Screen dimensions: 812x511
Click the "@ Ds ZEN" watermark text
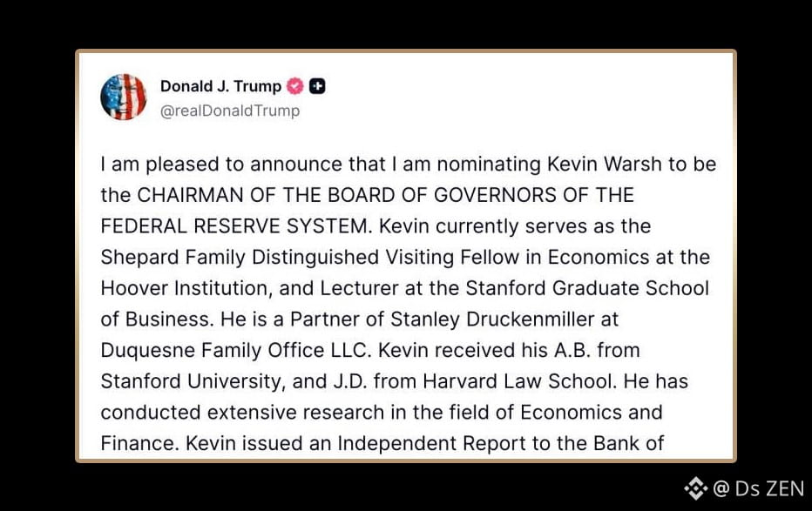coord(758,488)
